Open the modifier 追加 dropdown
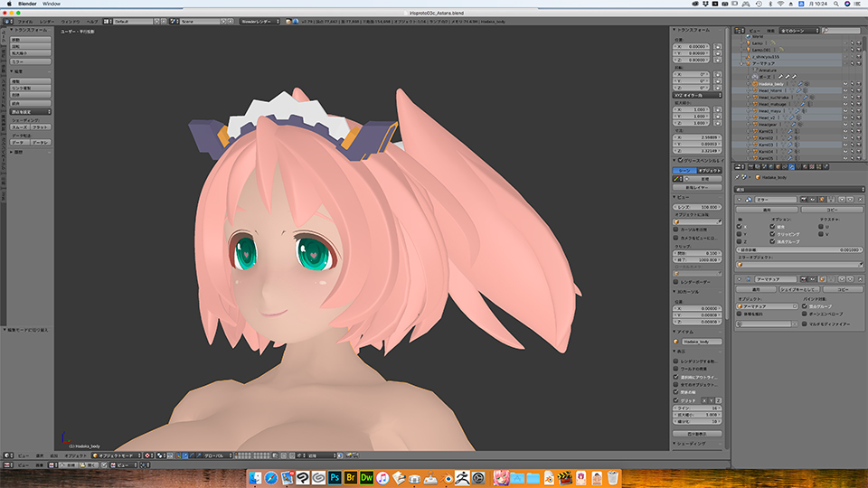 point(799,189)
